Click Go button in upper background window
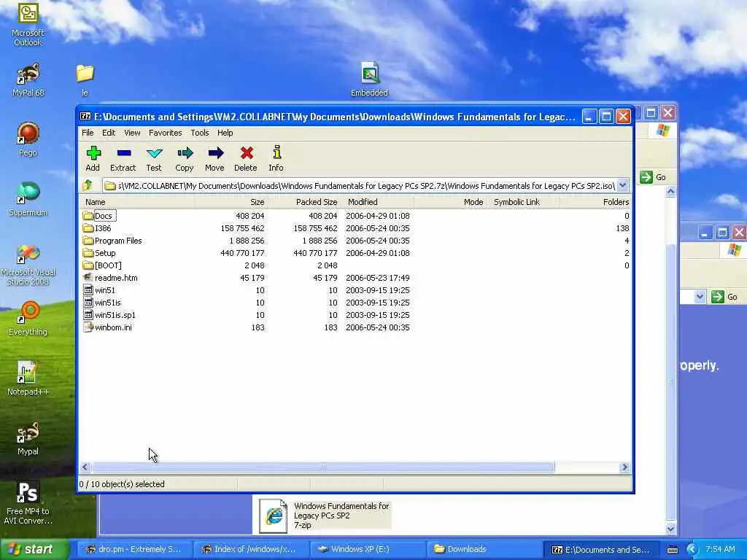 pyautogui.click(x=653, y=177)
